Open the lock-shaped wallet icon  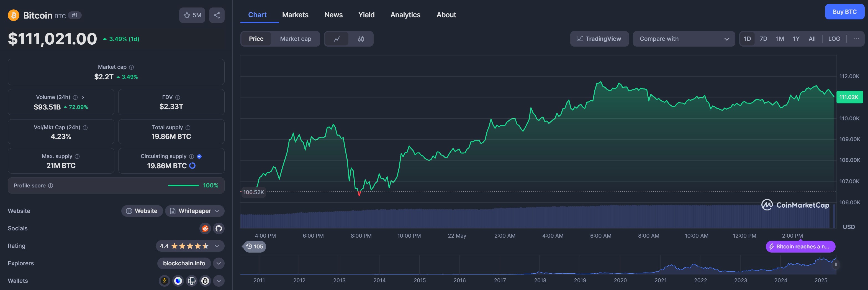[x=205, y=281]
